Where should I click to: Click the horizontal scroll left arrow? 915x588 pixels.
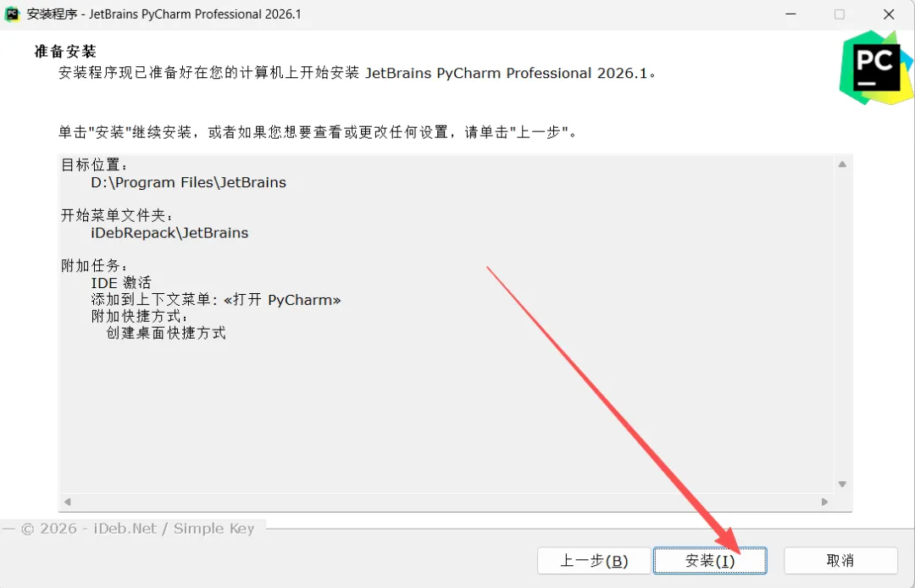pos(68,502)
